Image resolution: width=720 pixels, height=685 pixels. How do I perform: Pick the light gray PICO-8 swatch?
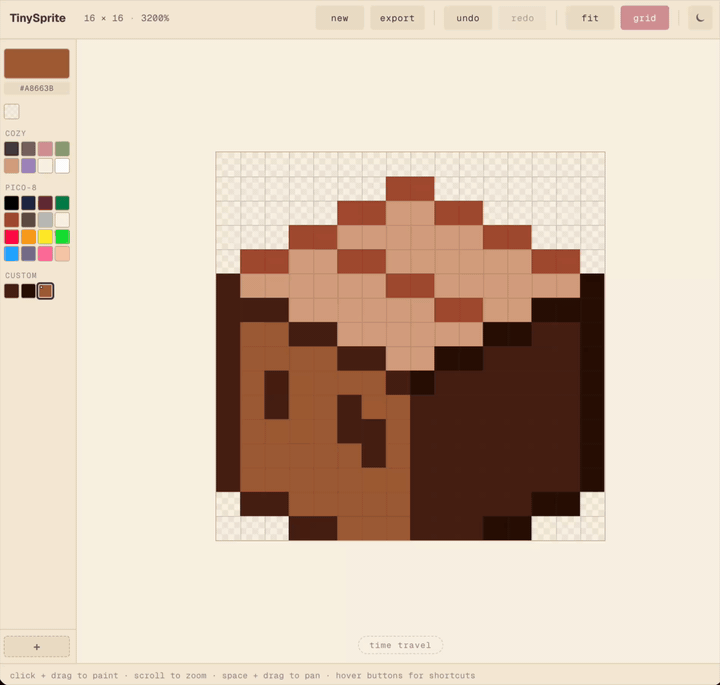(45, 220)
